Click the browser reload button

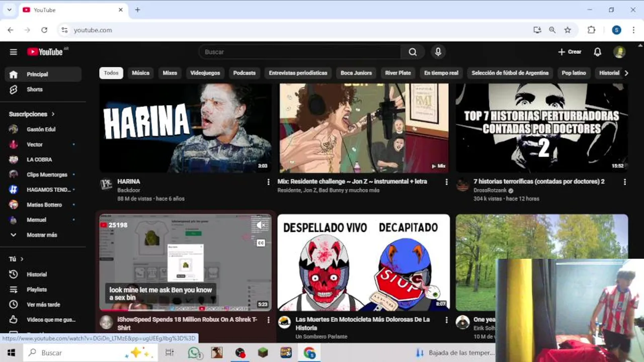[x=44, y=30]
